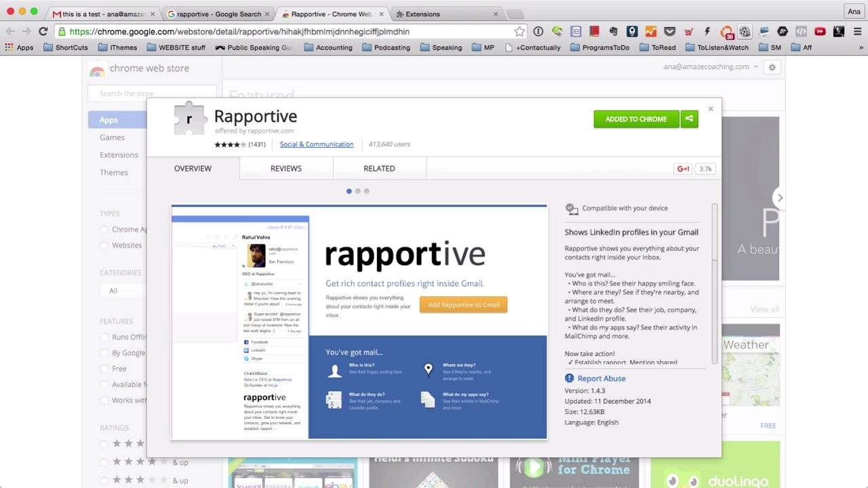Go to next featured slide arrow
868x488 pixels.
pos(780,198)
